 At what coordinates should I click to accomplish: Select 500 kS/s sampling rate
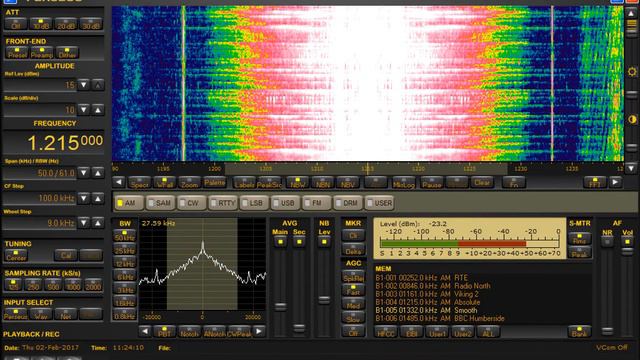click(x=53, y=284)
